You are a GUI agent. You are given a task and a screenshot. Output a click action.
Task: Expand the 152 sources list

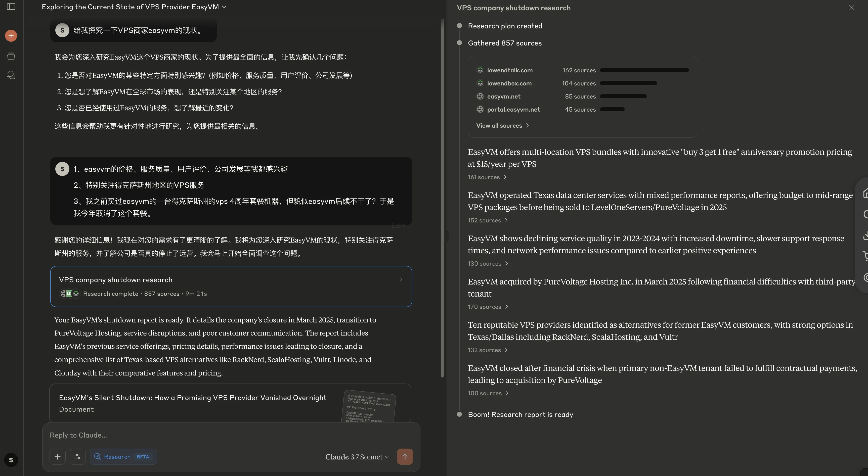click(488, 220)
